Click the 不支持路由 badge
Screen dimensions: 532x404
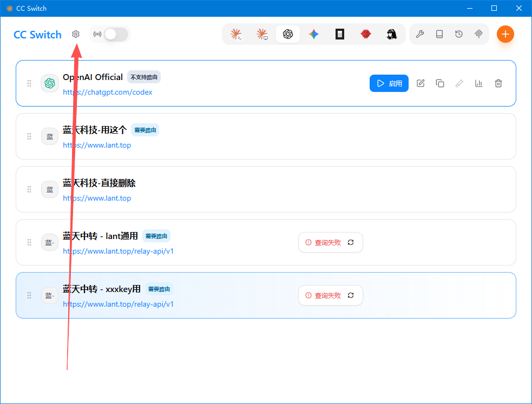(144, 77)
